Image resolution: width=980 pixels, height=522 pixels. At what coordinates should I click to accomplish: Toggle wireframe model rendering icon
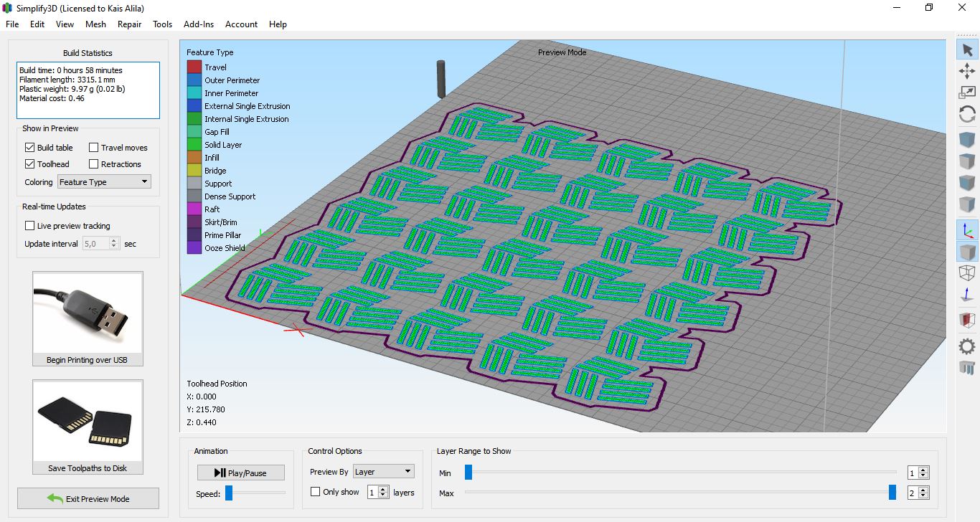click(x=967, y=273)
